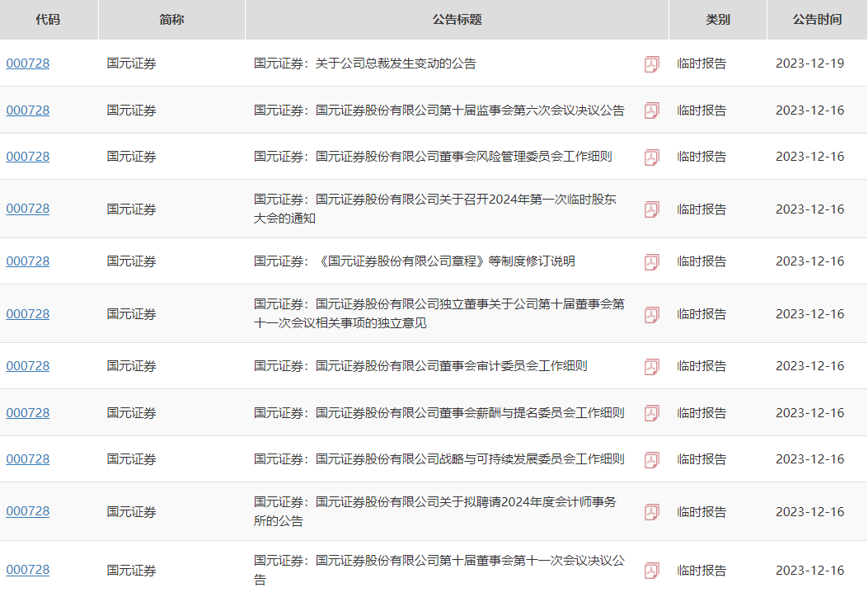Open PDF icon for 薪酬与提名委员会工作细则
This screenshot has width=868, height=597.
(651, 413)
